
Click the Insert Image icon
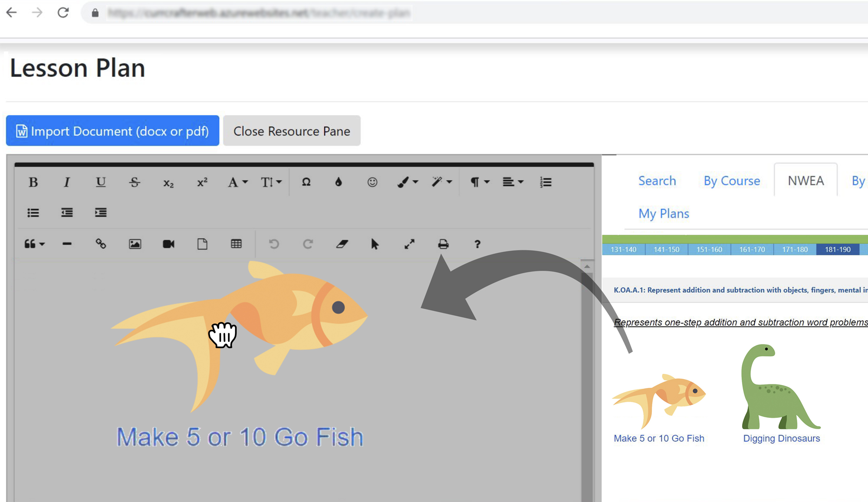coord(134,244)
